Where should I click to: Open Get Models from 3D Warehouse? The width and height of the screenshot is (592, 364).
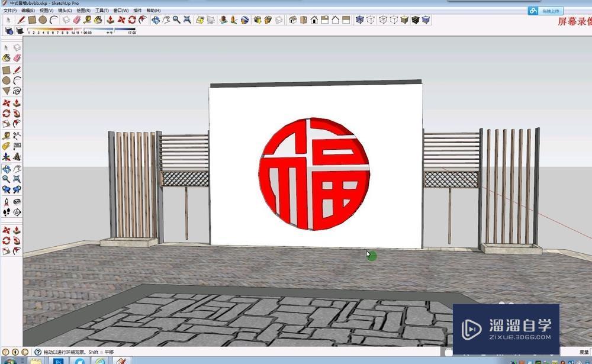pyautogui.click(x=258, y=20)
